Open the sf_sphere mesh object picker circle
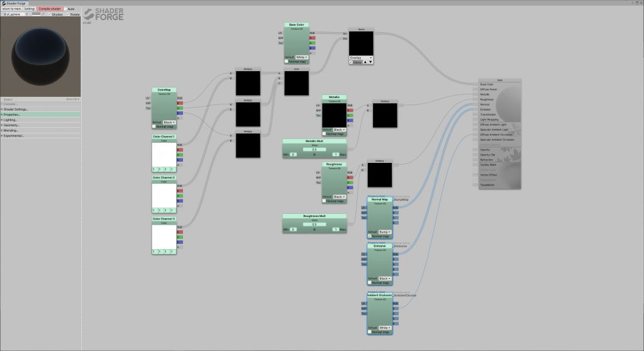Viewport: 644px width, 351px height. 27,14
